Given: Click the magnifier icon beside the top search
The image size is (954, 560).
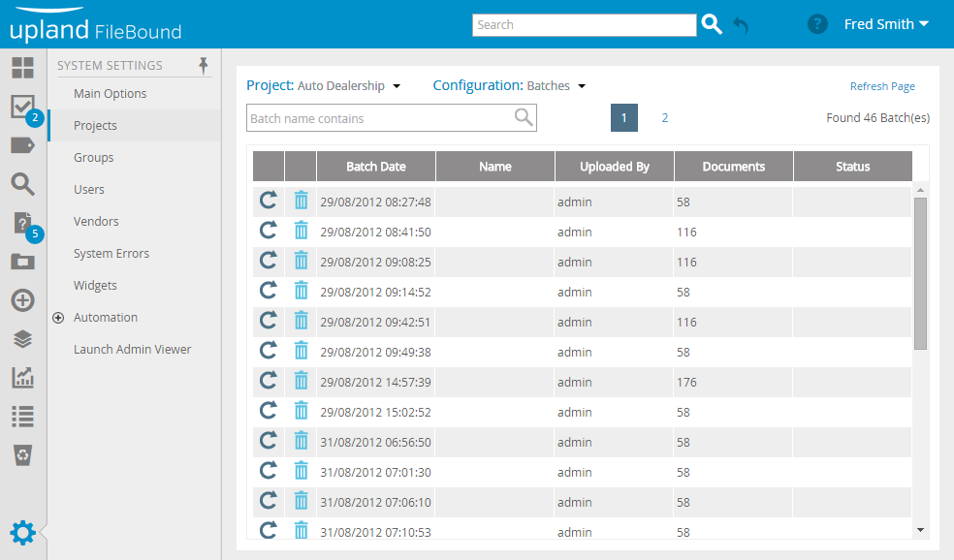Looking at the screenshot, I should pyautogui.click(x=712, y=24).
